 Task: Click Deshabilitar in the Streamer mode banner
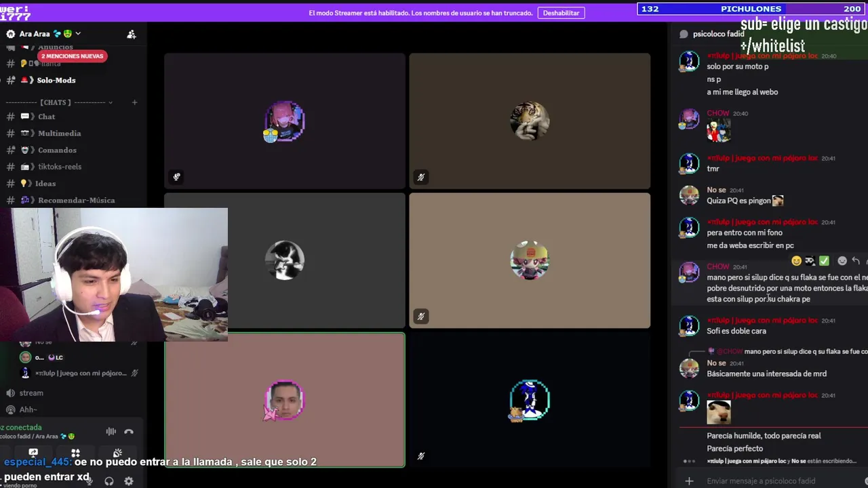pyautogui.click(x=561, y=13)
